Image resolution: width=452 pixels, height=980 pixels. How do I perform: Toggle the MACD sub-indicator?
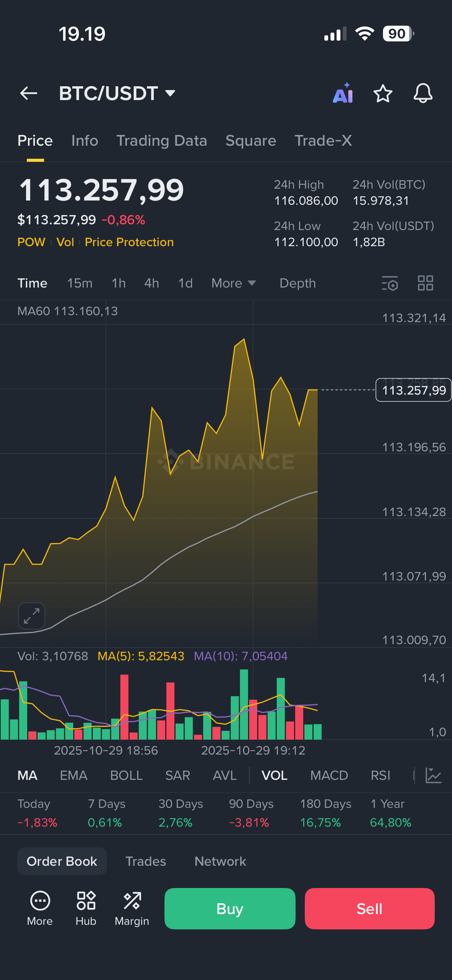pyautogui.click(x=329, y=775)
